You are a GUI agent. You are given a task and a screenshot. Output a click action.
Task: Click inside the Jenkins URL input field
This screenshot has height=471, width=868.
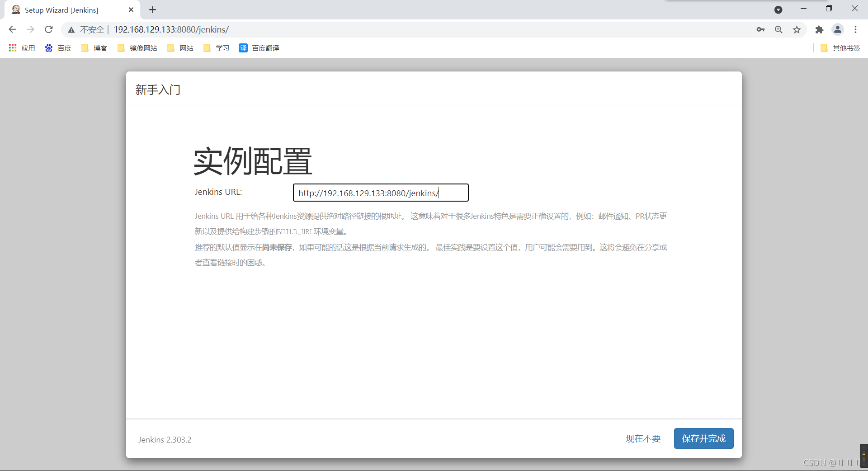click(381, 193)
